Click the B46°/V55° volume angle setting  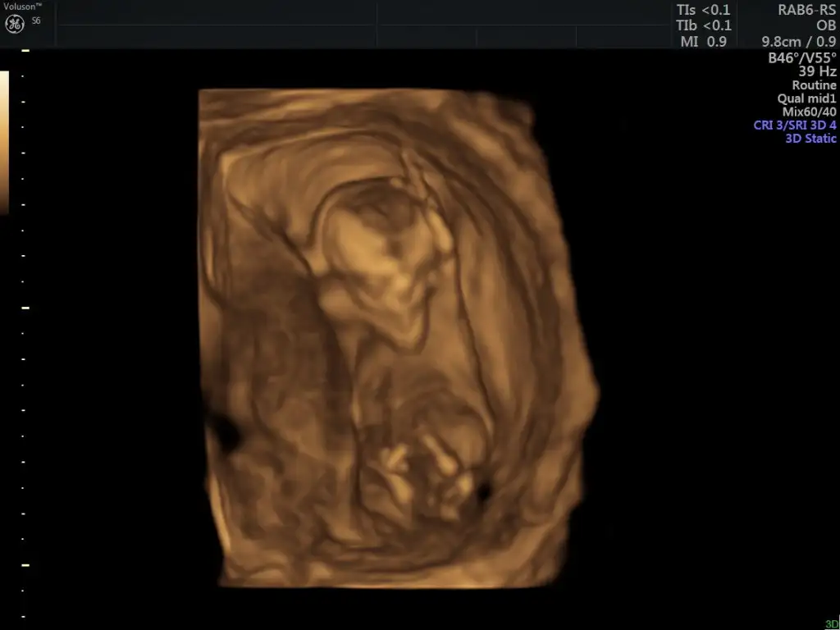click(801, 58)
